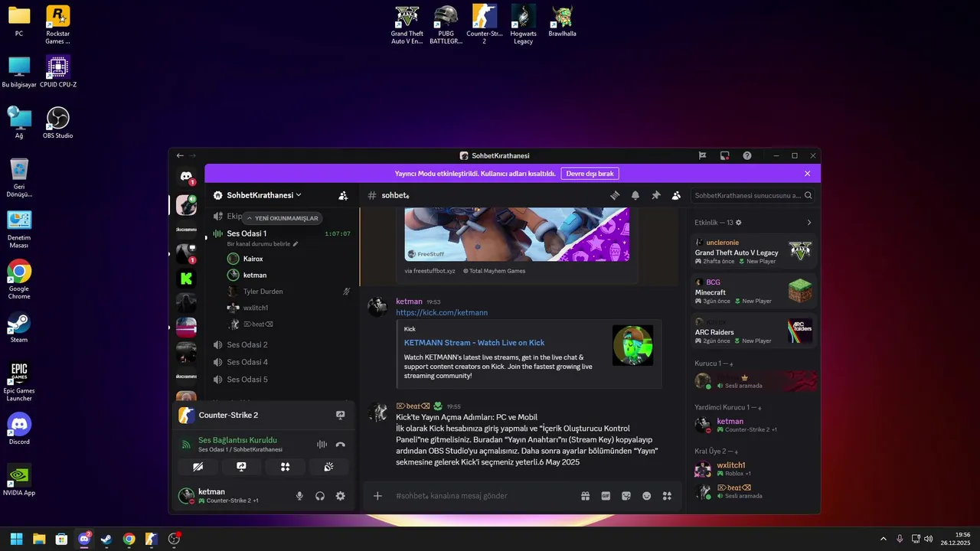Screen dimensions: 980x551
Task: Open the emoji picker
Action: 646,496
